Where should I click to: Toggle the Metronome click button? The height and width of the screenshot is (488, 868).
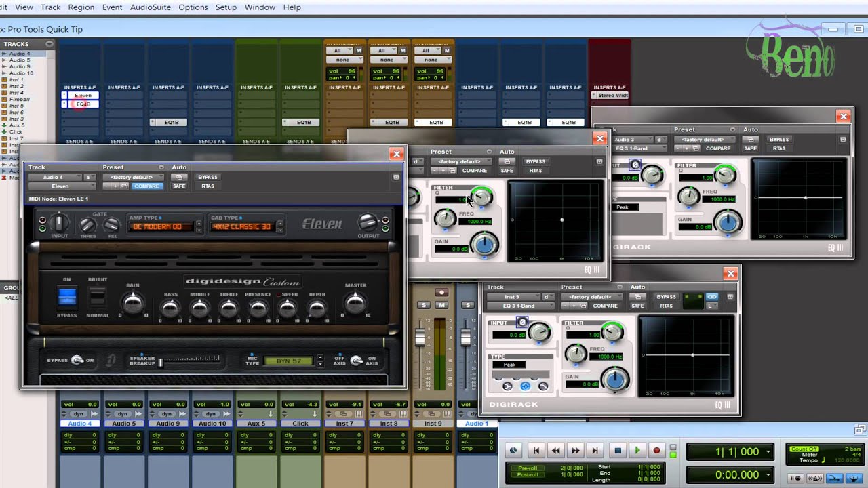pos(816,479)
